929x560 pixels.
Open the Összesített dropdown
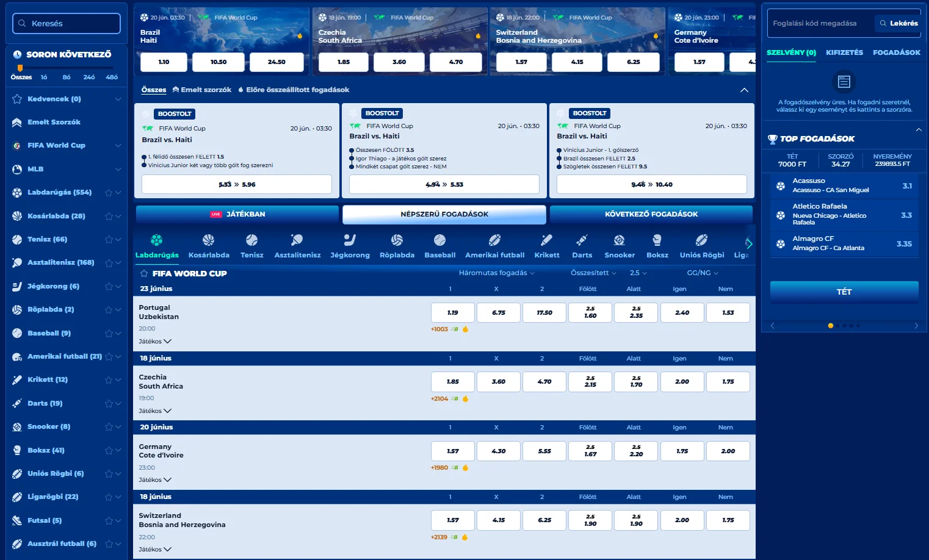tap(593, 273)
